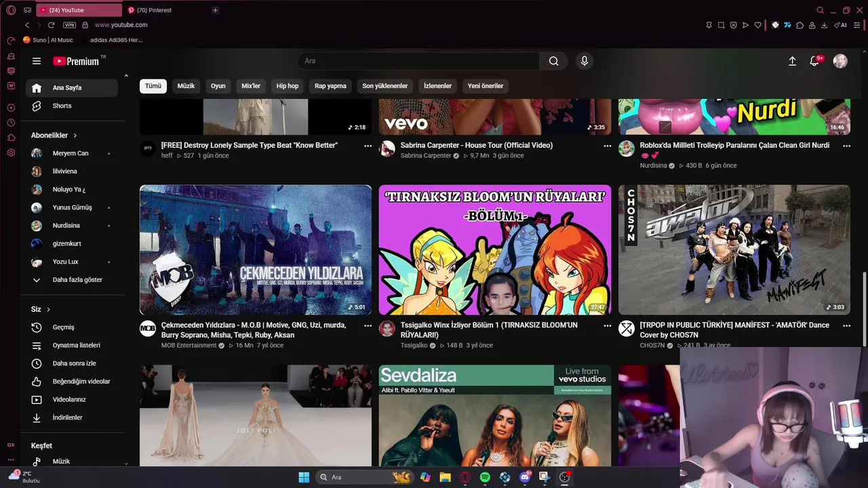Open the browser AI assistant button
This screenshot has height=488, width=868.
[841, 25]
